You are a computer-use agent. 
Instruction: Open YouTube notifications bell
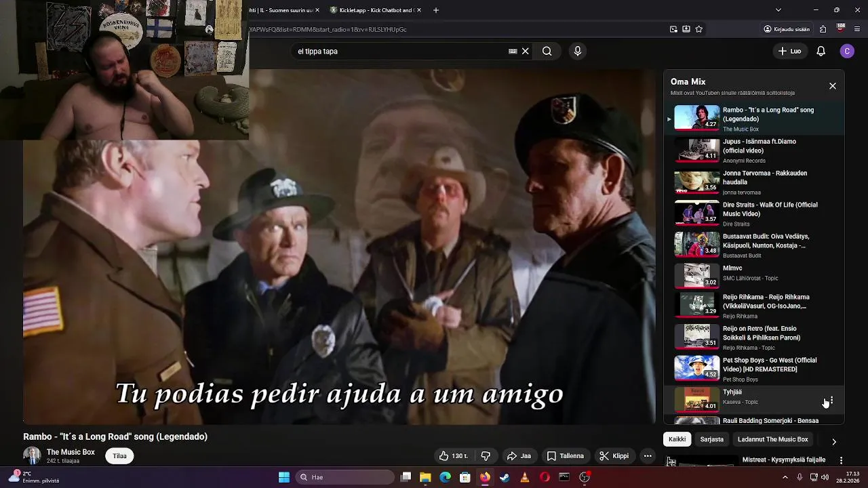(821, 51)
